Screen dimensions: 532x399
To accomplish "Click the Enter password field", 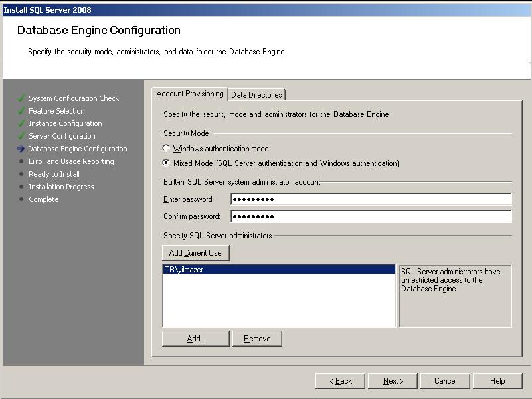I will 371,199.
